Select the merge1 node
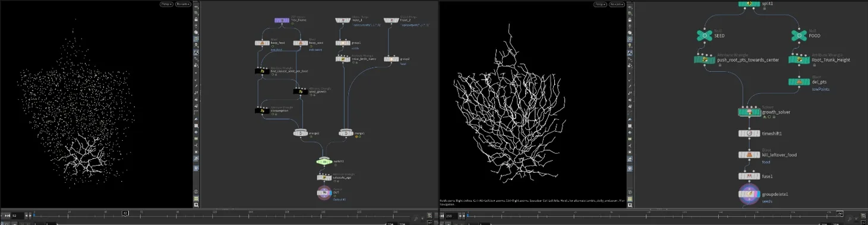Screen dimensions: 868x225 346,133
